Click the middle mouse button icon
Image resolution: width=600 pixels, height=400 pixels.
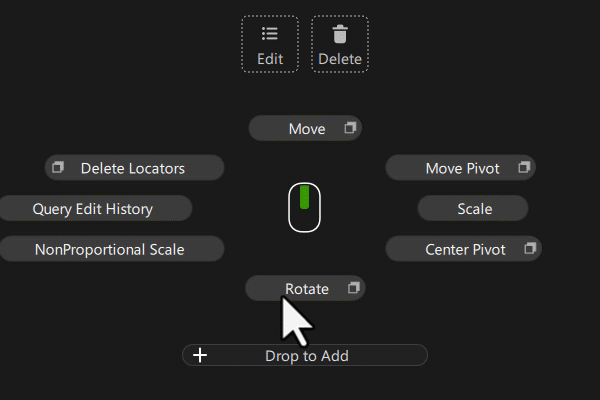click(x=304, y=207)
